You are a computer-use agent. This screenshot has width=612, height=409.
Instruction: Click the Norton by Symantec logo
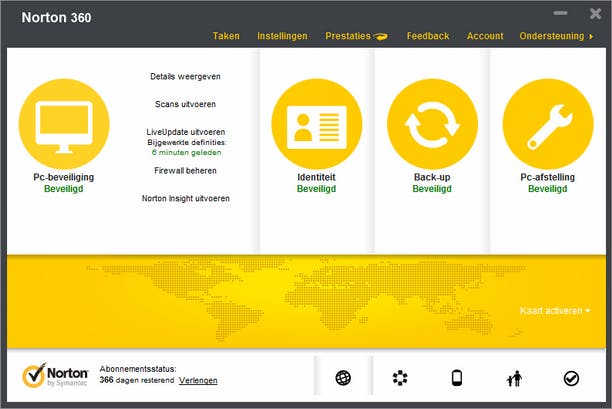click(55, 375)
